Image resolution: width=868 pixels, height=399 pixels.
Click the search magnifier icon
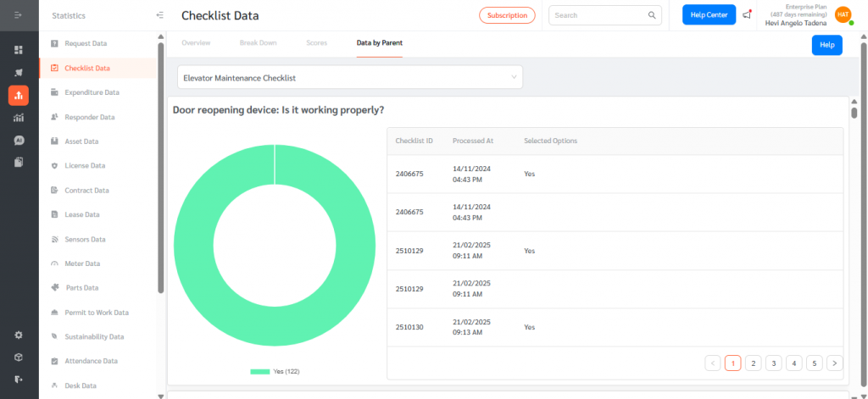click(652, 15)
